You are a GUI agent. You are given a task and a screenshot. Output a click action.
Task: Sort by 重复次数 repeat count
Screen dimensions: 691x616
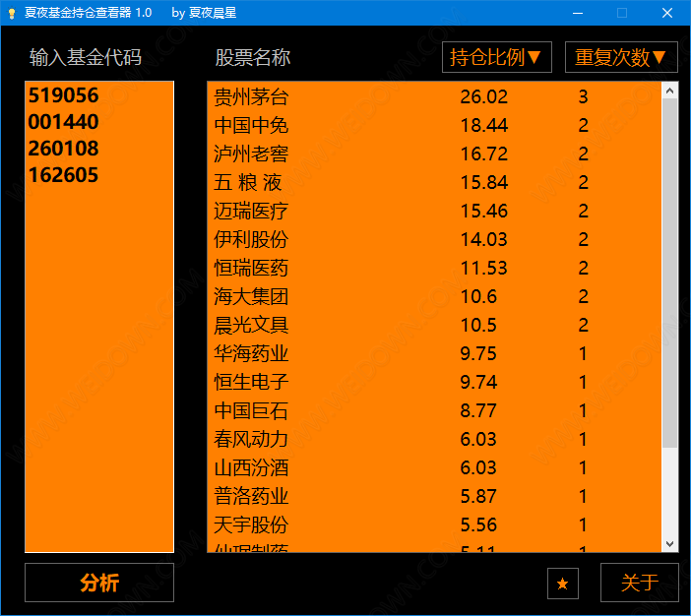(x=621, y=57)
